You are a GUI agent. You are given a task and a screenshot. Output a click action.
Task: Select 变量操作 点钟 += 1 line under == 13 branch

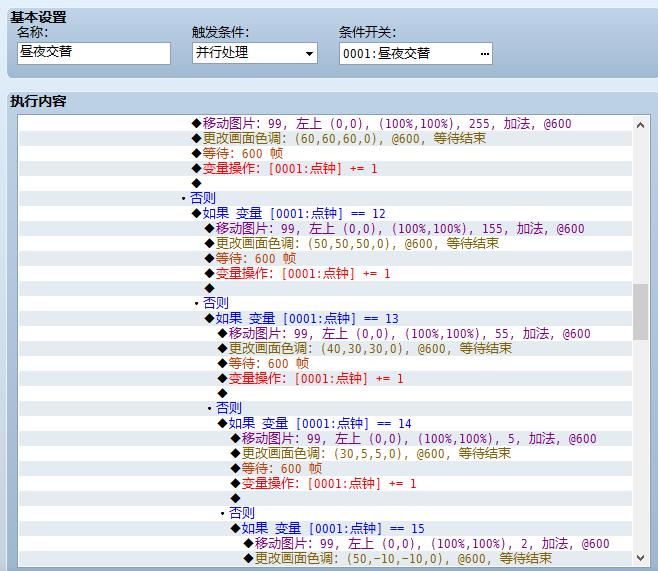pyautogui.click(x=326, y=378)
